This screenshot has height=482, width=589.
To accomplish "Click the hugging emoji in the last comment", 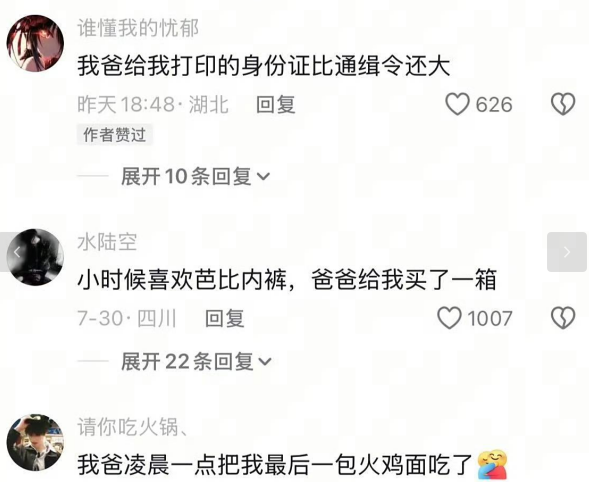I will coord(492,464).
